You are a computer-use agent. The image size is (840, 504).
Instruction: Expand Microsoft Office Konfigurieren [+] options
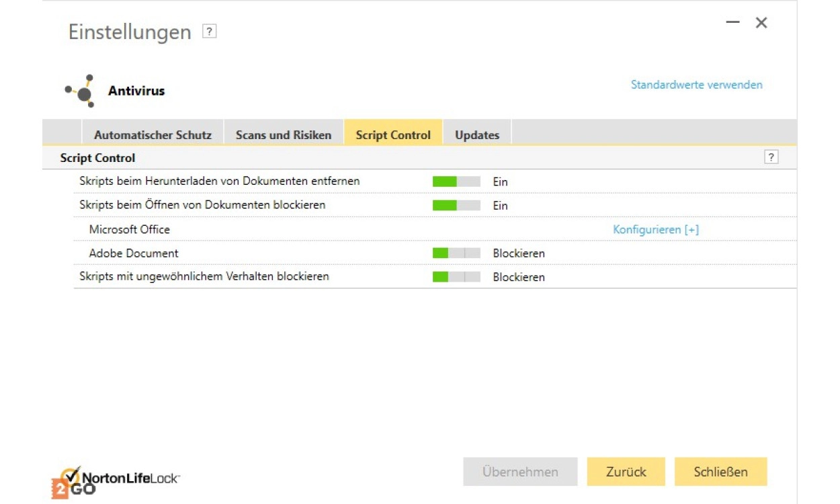click(656, 230)
